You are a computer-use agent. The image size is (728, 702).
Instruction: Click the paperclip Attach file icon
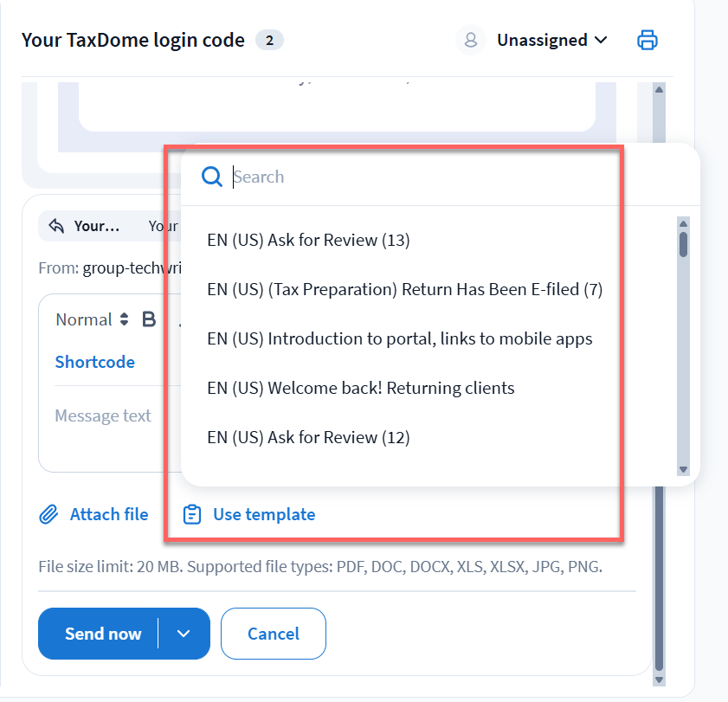coord(48,515)
